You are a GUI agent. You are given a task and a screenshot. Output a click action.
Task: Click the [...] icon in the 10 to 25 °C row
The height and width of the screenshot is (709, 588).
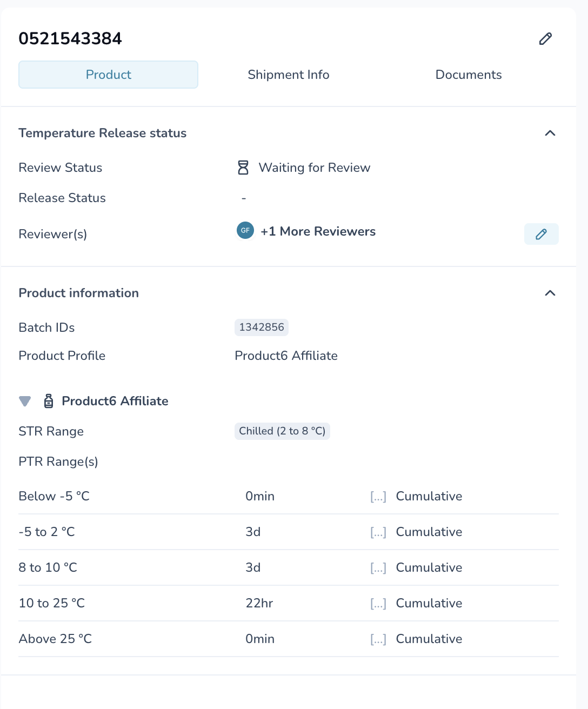[378, 604]
